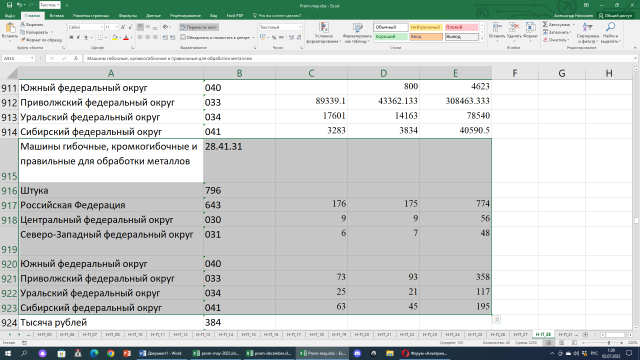Toggle Wrap Text (Перенести текст)
The height and width of the screenshot is (360, 640).
click(199, 27)
